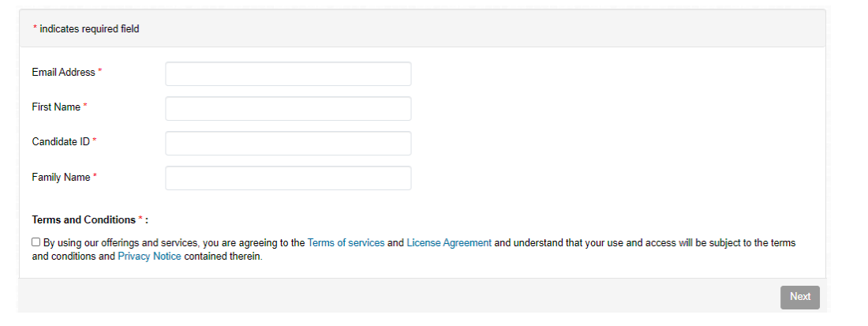The image size is (868, 326).
Task: Click the red asterisk beside Family Name
Action: 95,178
